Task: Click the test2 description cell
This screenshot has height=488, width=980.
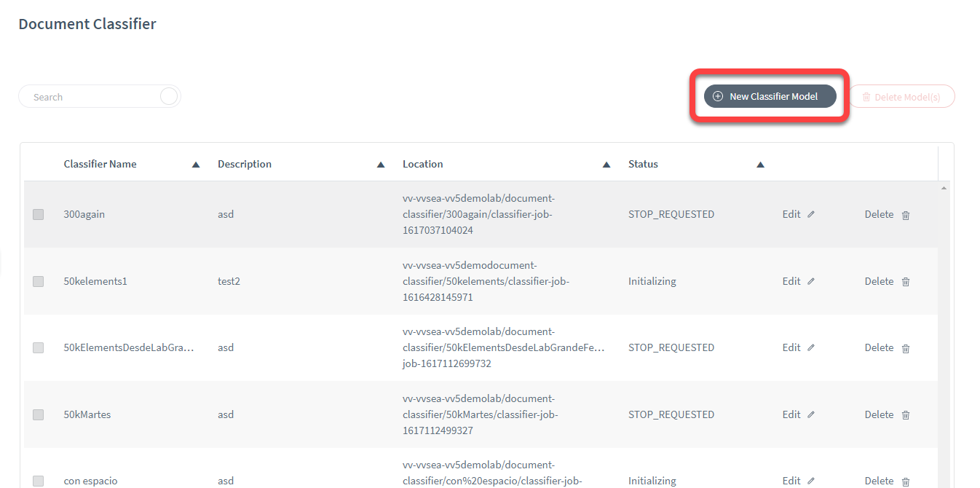Action: [x=229, y=281]
